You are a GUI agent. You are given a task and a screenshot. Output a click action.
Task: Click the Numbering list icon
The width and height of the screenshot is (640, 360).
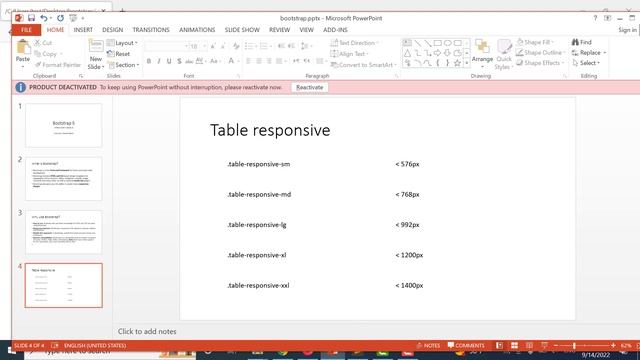(264, 46)
